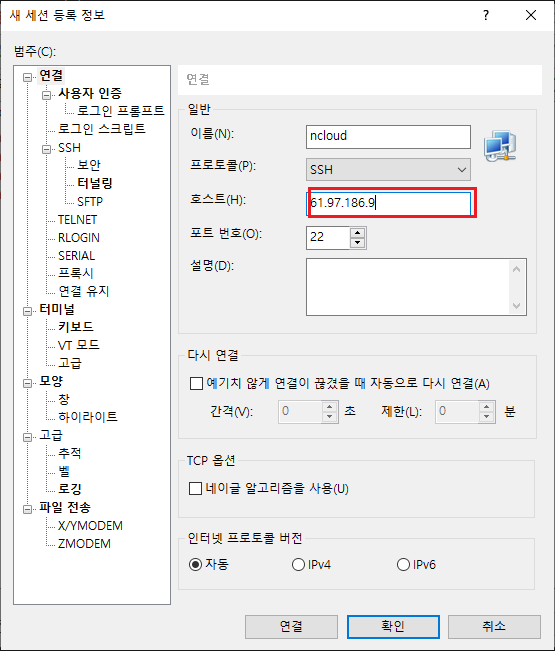The width and height of the screenshot is (555, 651).
Task: Select 사용자 인증 in the tree
Action: tap(90, 93)
